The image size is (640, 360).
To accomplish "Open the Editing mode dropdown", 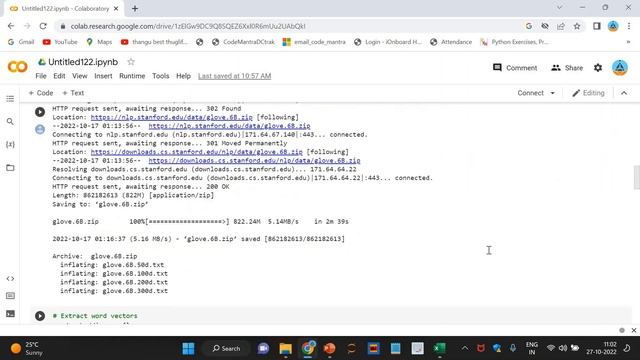I will (x=588, y=93).
